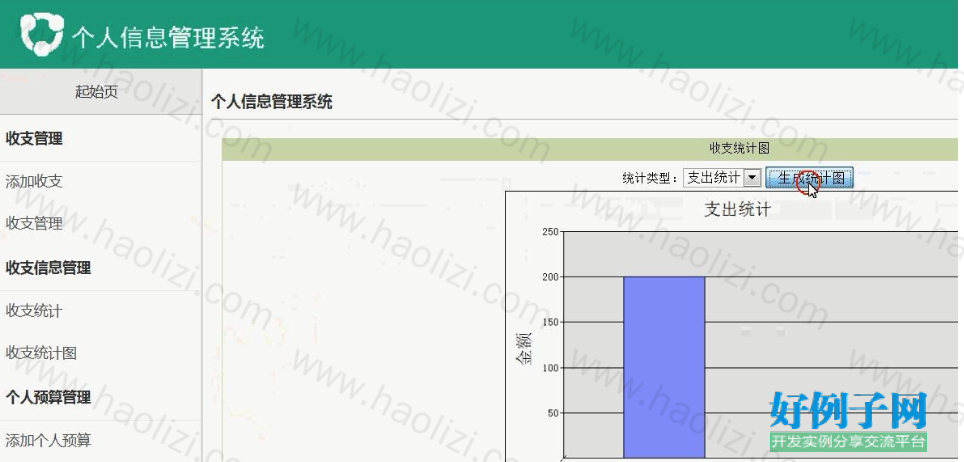The height and width of the screenshot is (462, 964).
Task: Click the 支出统计 combo box value
Action: coord(714,178)
